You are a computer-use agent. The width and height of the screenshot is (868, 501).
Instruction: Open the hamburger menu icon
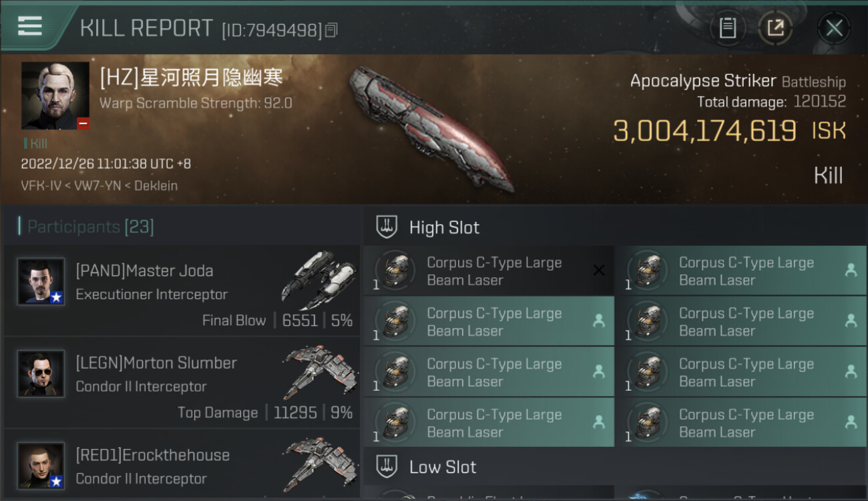[x=29, y=26]
